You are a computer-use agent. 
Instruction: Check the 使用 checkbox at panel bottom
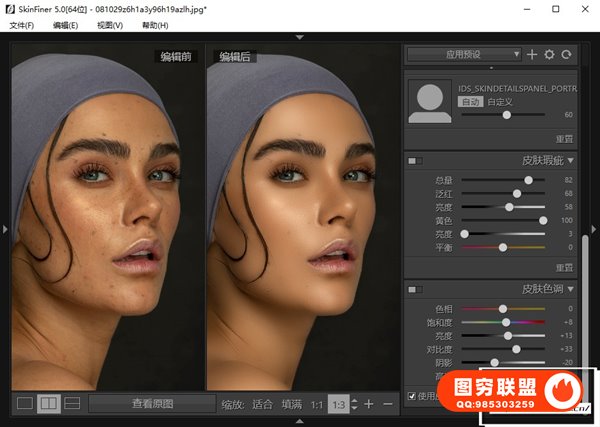tap(412, 397)
